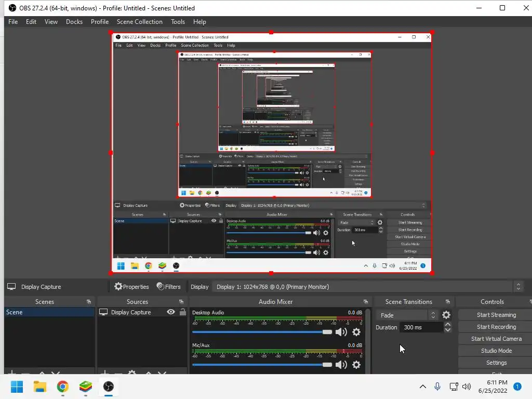Open the transition properties gear beside Fade
Screen dimensions: 532x399
pos(446,315)
